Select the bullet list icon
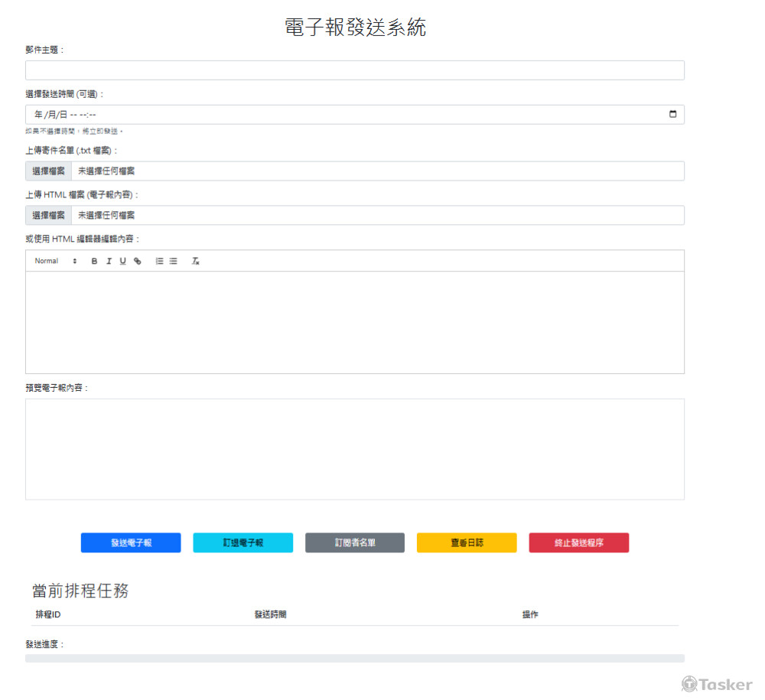 tap(172, 261)
